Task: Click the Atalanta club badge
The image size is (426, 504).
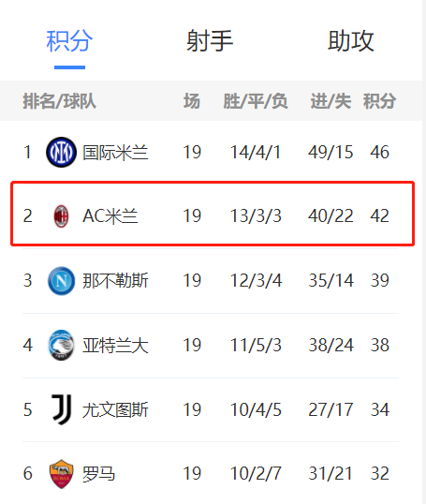Action: 62,345
